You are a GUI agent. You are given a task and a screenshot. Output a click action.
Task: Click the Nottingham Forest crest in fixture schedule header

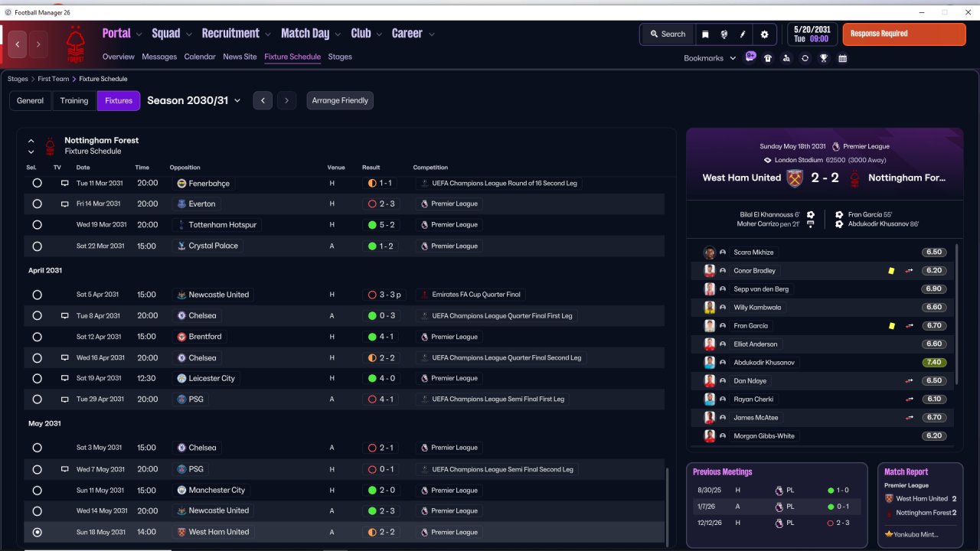click(50, 145)
